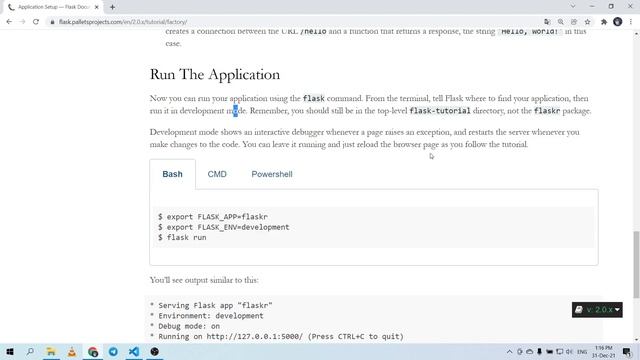640x360 pixels.
Task: Open the translate page icon
Action: pyautogui.click(x=547, y=22)
